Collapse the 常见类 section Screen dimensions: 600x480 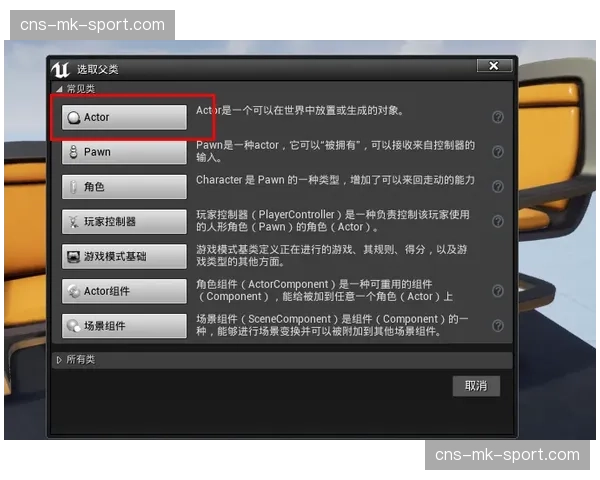58,89
